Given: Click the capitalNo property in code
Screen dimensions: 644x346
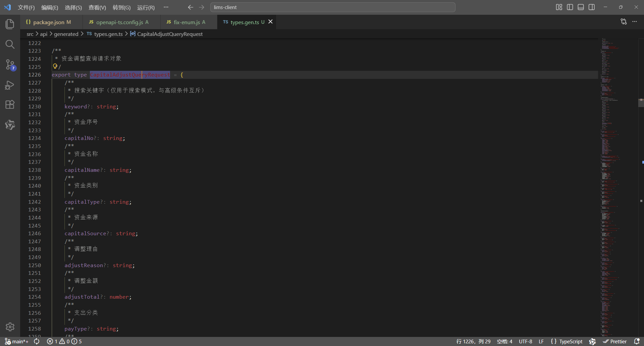Looking at the screenshot, I should pyautogui.click(x=79, y=138).
